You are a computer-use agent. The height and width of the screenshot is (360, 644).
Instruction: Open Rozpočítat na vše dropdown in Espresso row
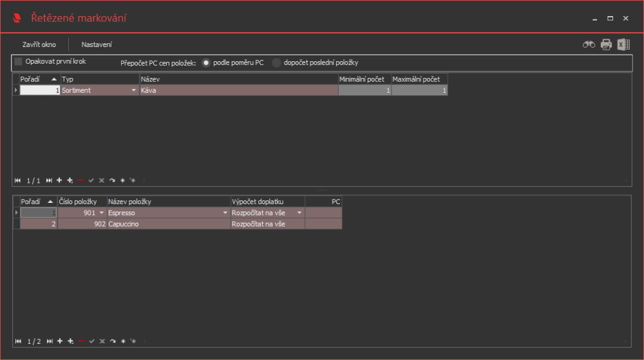(299, 213)
